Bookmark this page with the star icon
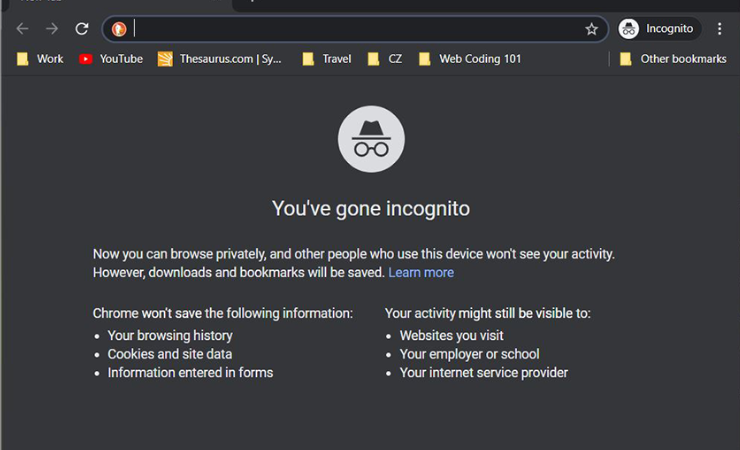The height and width of the screenshot is (450, 740). click(591, 29)
